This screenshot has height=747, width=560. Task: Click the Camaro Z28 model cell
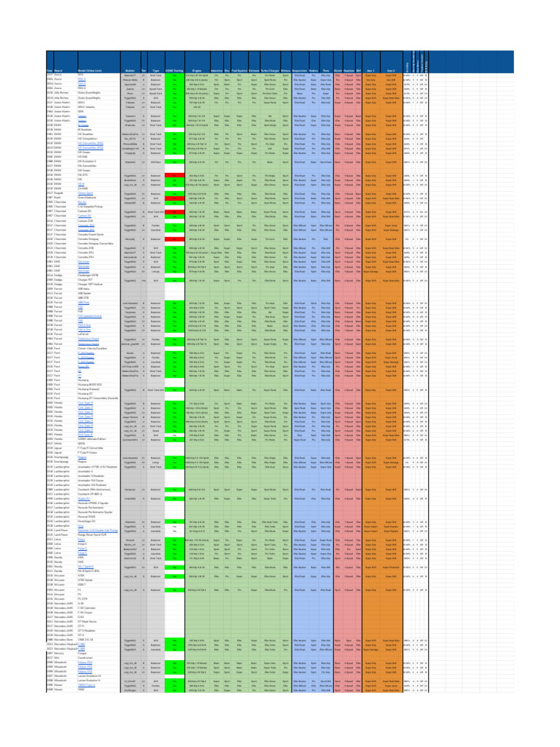click(98, 220)
